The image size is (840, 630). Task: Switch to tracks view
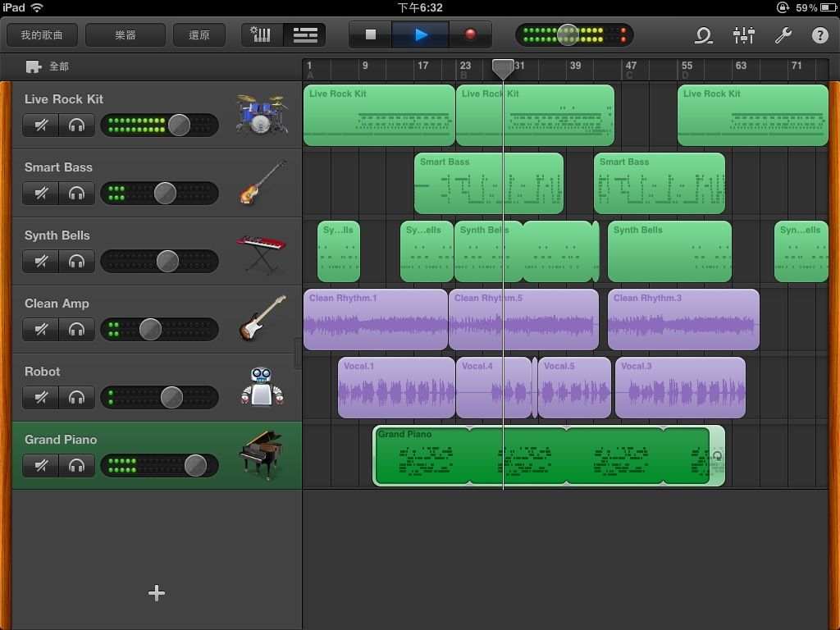click(305, 35)
